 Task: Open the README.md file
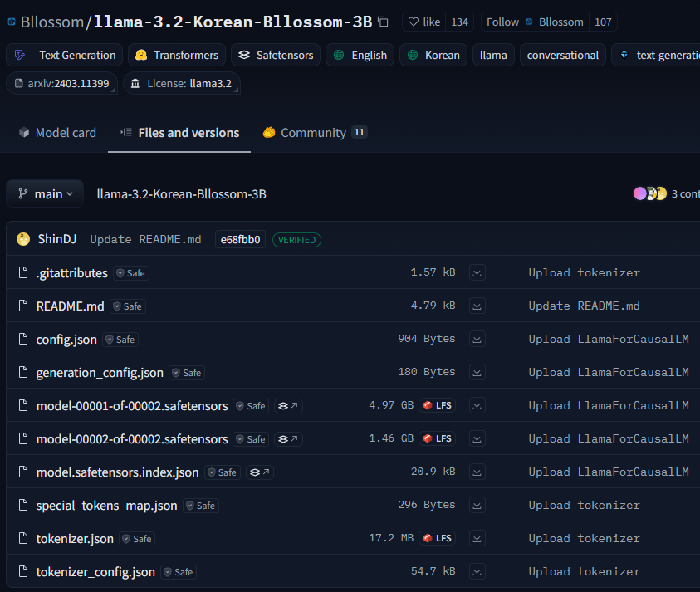pos(70,306)
